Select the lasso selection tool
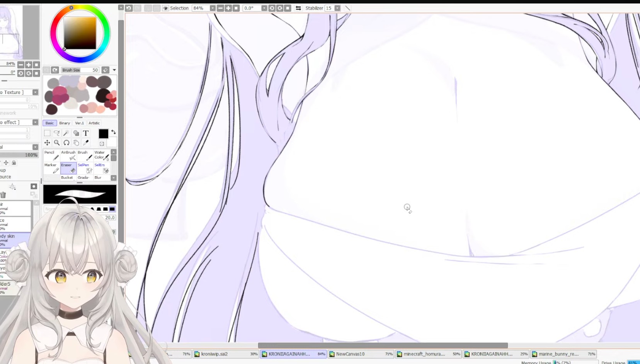The width and height of the screenshot is (640, 364). (x=57, y=133)
